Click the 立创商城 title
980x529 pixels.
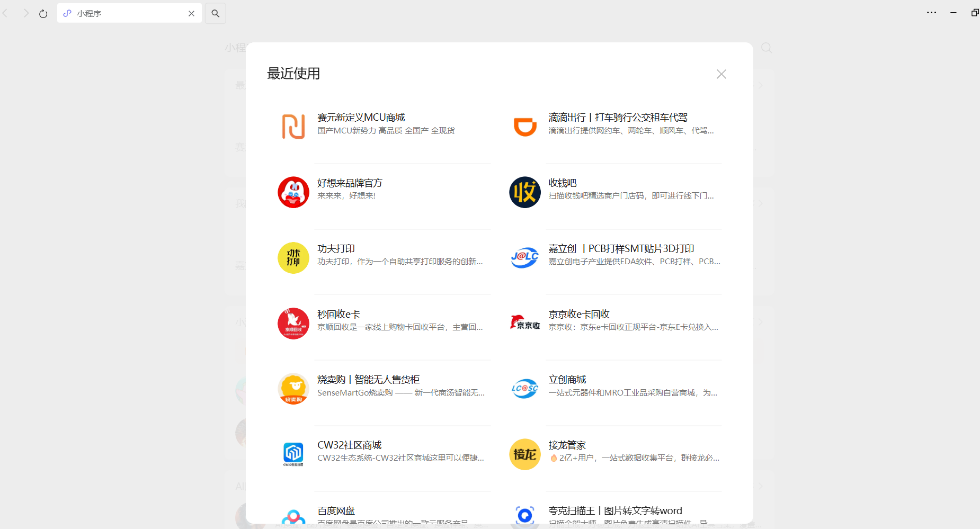567,379
